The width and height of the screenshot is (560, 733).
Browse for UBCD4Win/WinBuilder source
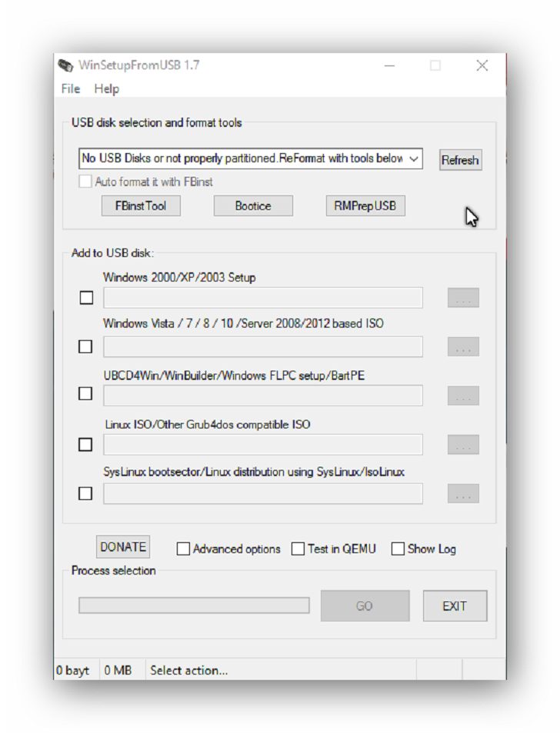click(463, 395)
